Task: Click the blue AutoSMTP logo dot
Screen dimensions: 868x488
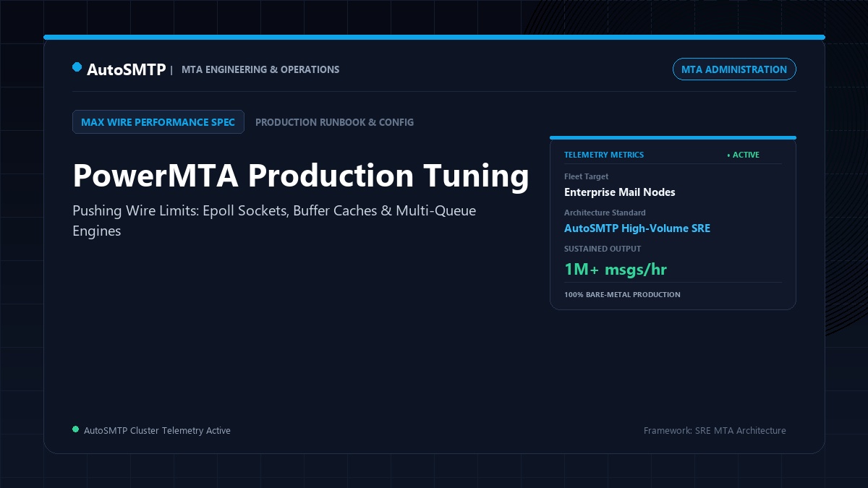Action: pyautogui.click(x=77, y=67)
